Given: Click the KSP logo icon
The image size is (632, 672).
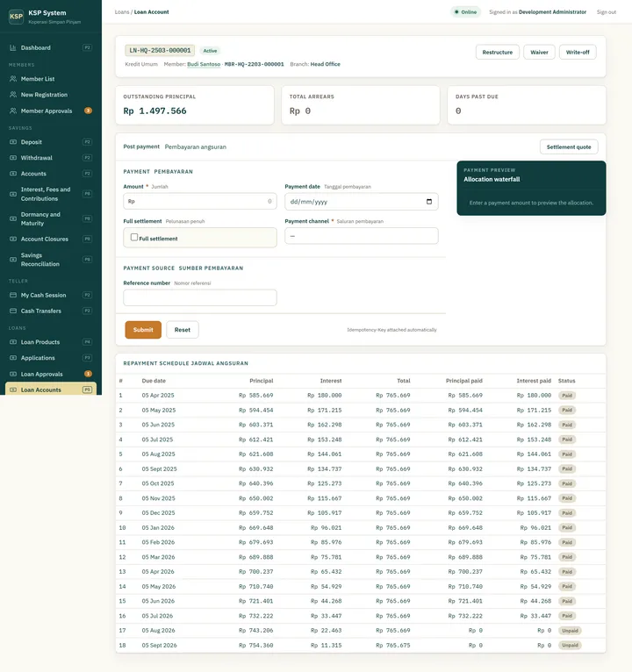Looking at the screenshot, I should pyautogui.click(x=16, y=17).
